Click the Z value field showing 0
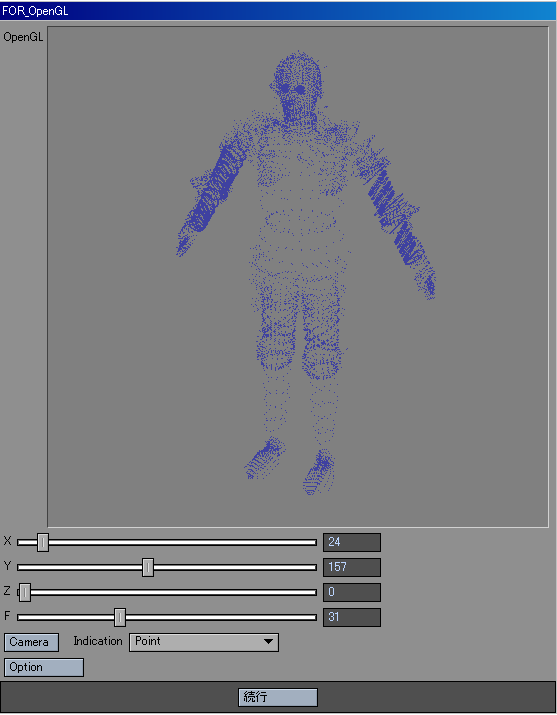The height and width of the screenshot is (715, 557). 352,592
